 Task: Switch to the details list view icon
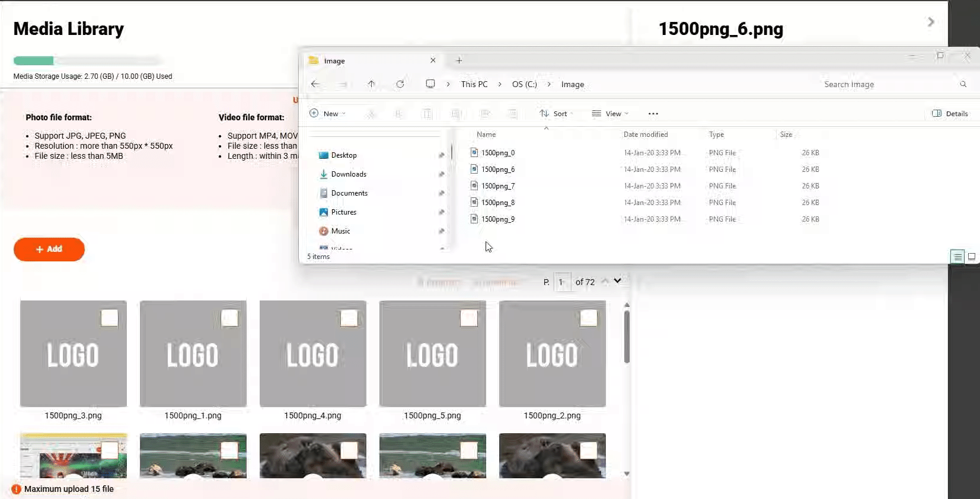(x=957, y=257)
